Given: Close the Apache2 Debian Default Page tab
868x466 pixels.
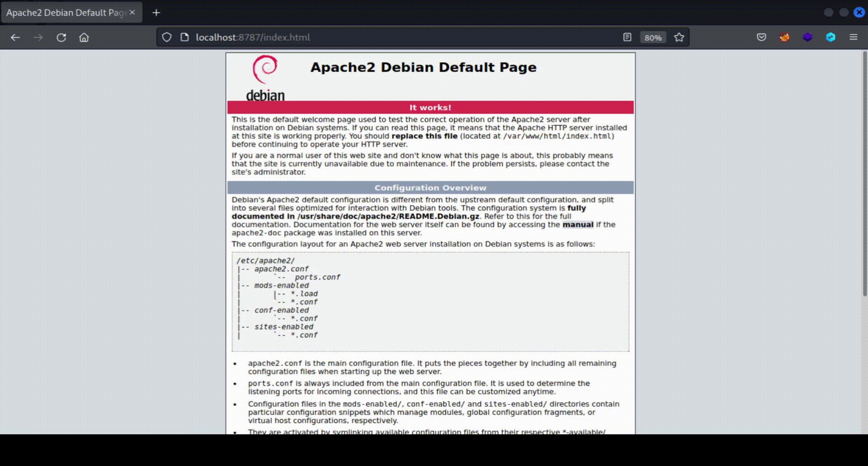Looking at the screenshot, I should click(132, 12).
